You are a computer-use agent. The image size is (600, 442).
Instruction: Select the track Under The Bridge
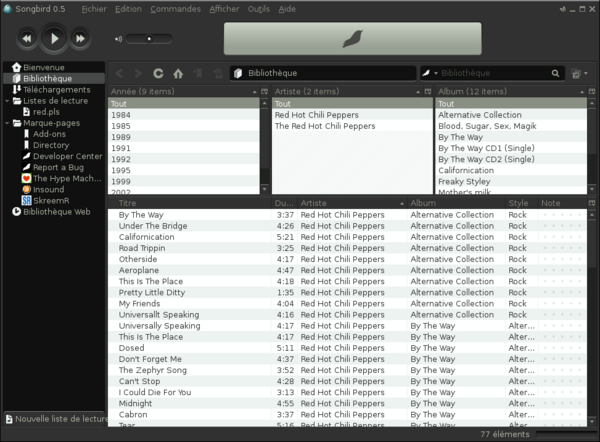347,226
